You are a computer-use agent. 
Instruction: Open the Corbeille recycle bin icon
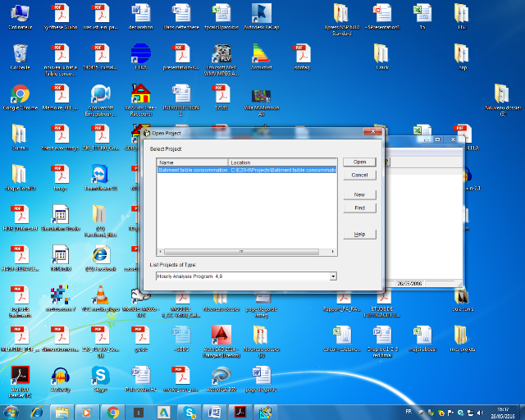20,54
